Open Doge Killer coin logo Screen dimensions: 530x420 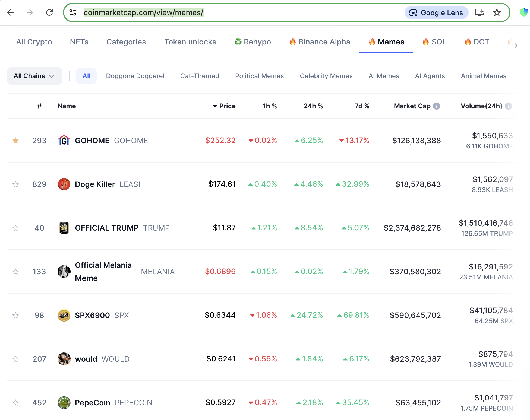point(64,184)
